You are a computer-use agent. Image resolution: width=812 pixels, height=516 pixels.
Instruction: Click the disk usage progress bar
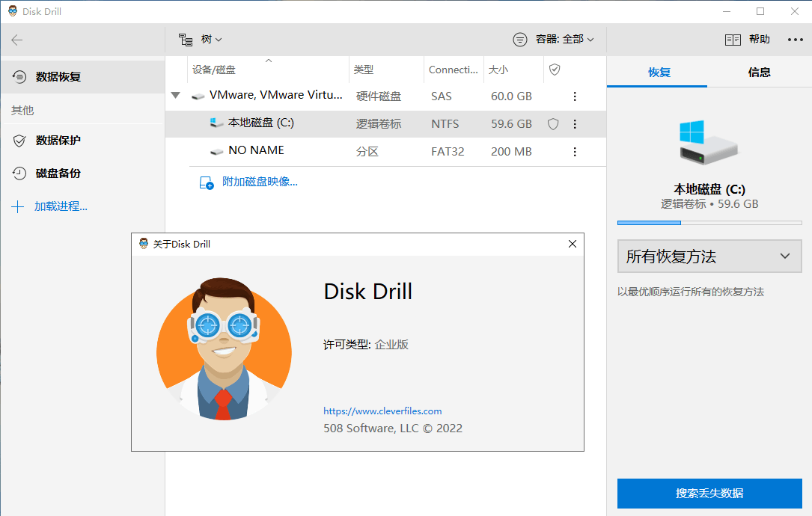coord(709,223)
